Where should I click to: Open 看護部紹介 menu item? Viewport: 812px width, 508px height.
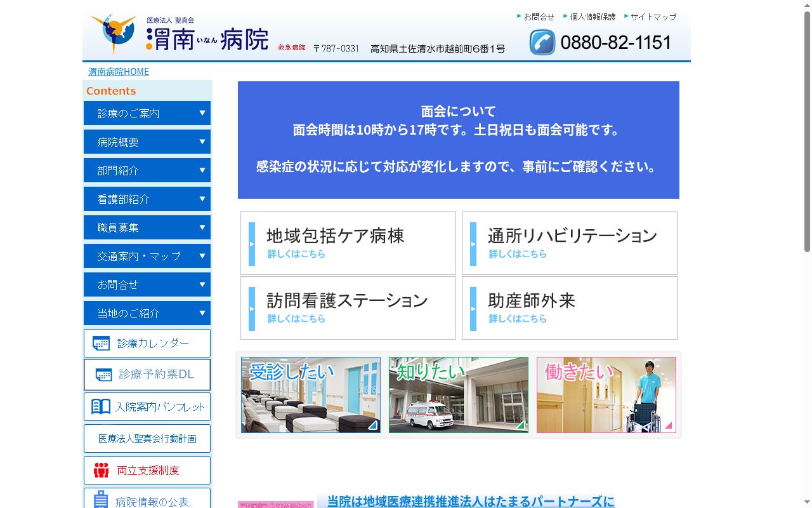tap(147, 199)
